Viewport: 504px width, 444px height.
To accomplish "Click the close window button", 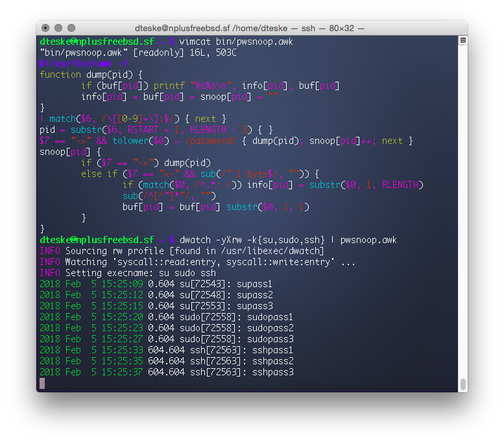I will (45, 28).
